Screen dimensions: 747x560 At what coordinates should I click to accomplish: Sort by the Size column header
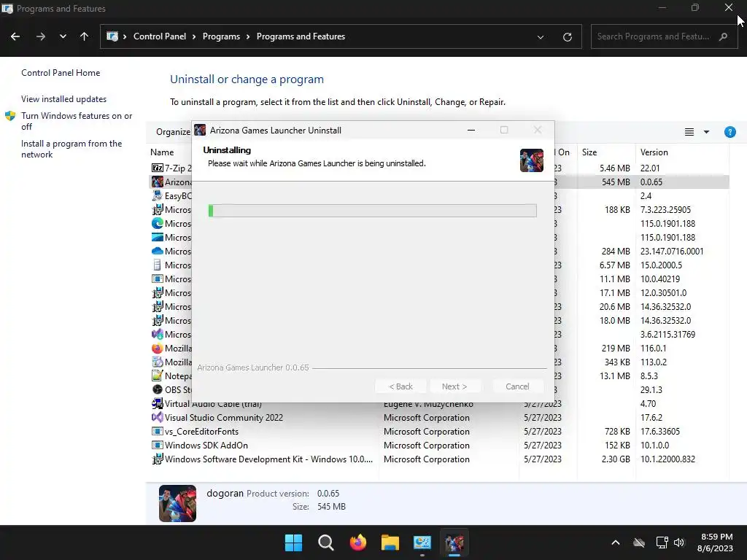(589, 152)
